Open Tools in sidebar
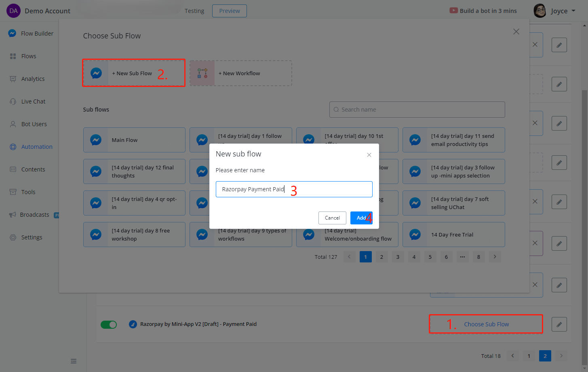The width and height of the screenshot is (588, 372). pyautogui.click(x=23, y=192)
